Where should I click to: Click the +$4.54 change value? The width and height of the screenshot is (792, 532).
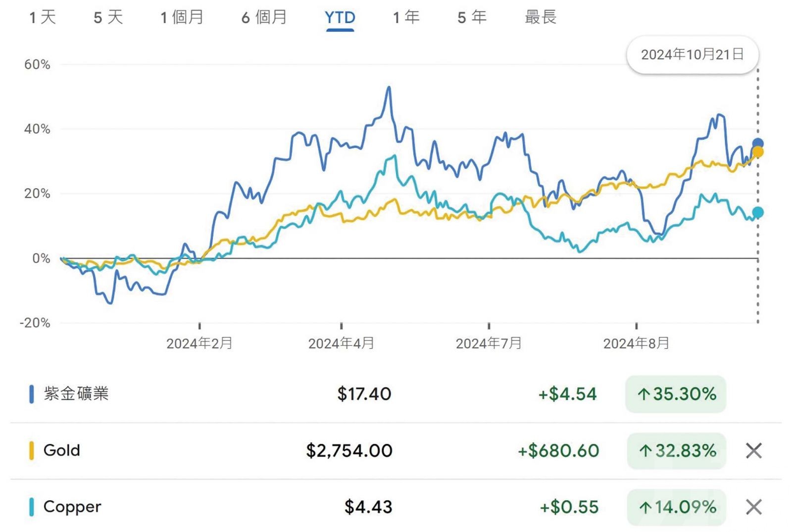click(568, 394)
